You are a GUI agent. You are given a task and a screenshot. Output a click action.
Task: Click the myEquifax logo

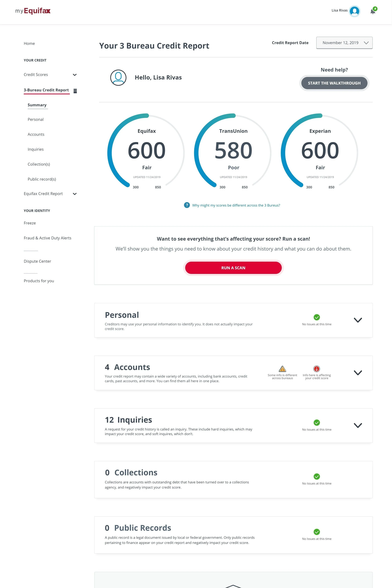33,11
